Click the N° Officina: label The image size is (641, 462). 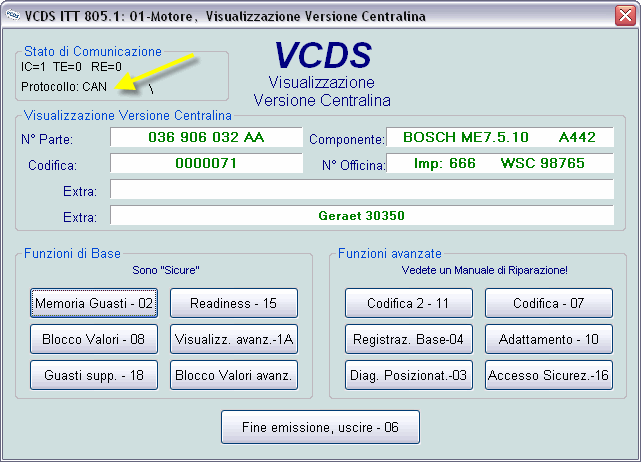point(354,165)
